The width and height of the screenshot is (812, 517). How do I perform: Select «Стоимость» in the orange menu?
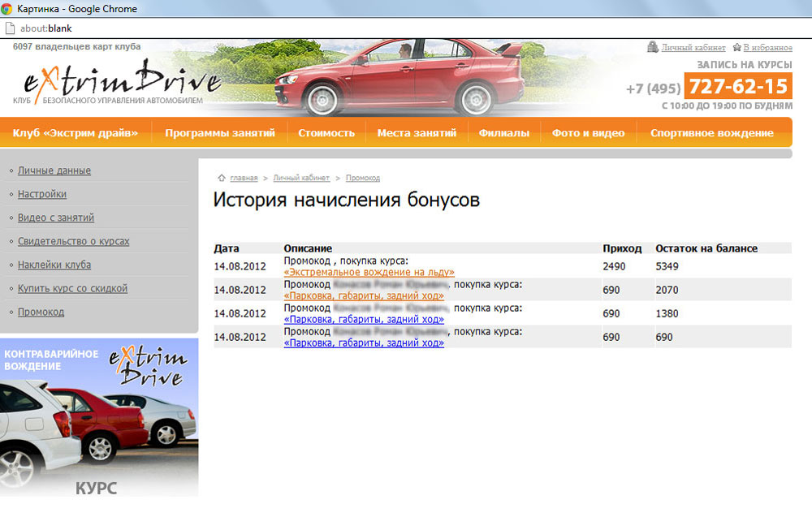pos(326,133)
